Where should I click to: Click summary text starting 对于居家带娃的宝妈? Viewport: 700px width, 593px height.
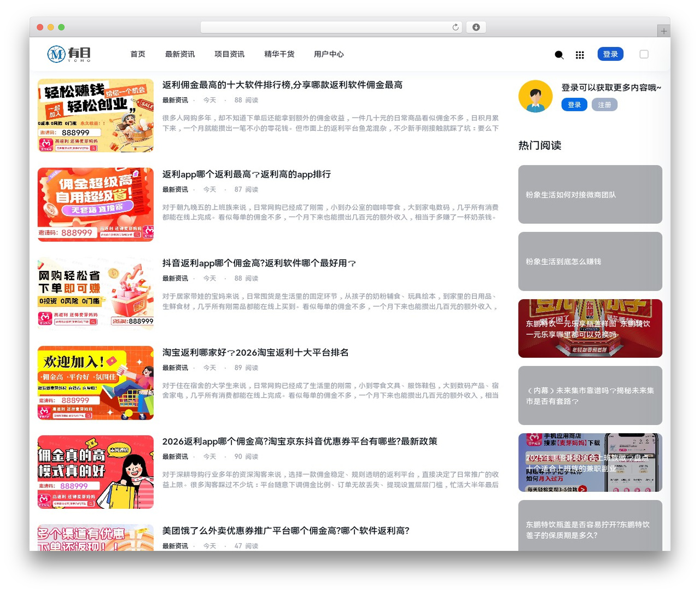coord(330,301)
